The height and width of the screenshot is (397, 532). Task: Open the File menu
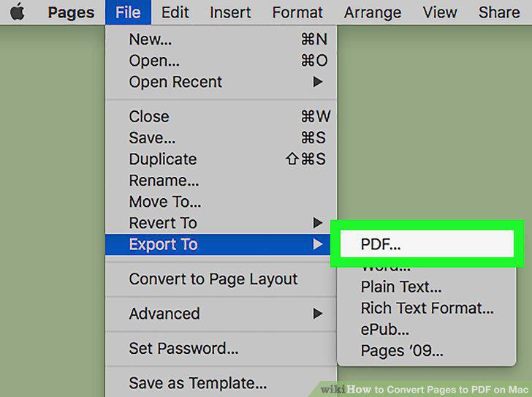128,12
